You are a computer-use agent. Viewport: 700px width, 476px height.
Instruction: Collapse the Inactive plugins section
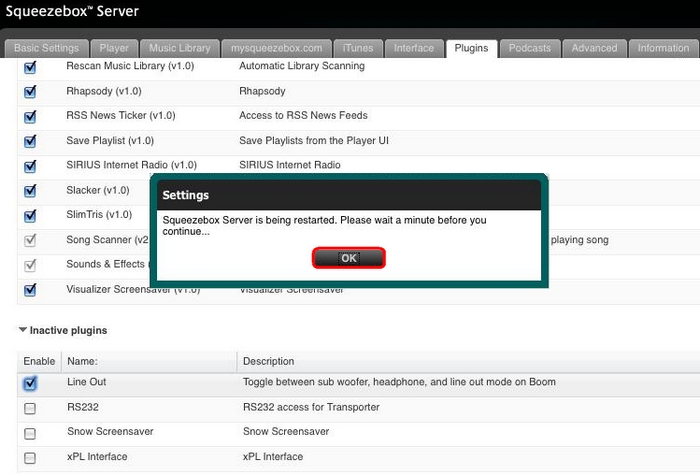click(x=24, y=330)
